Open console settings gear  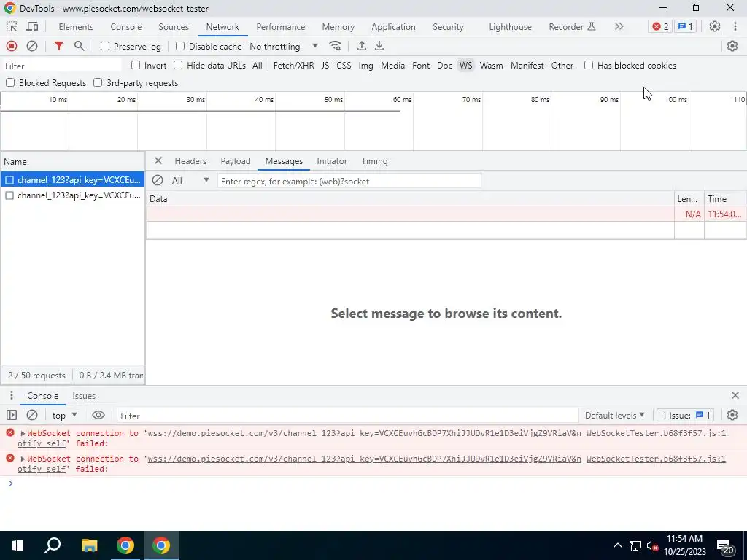point(732,415)
